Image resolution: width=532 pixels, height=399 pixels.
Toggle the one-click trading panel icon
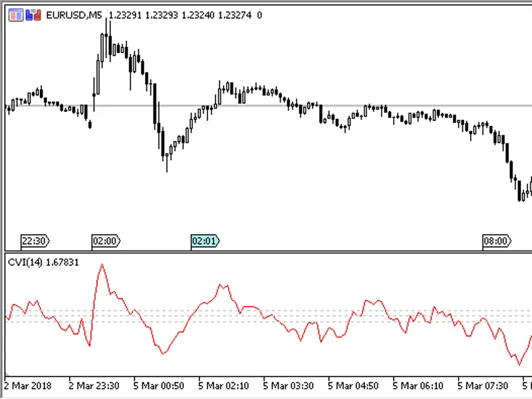coord(33,15)
